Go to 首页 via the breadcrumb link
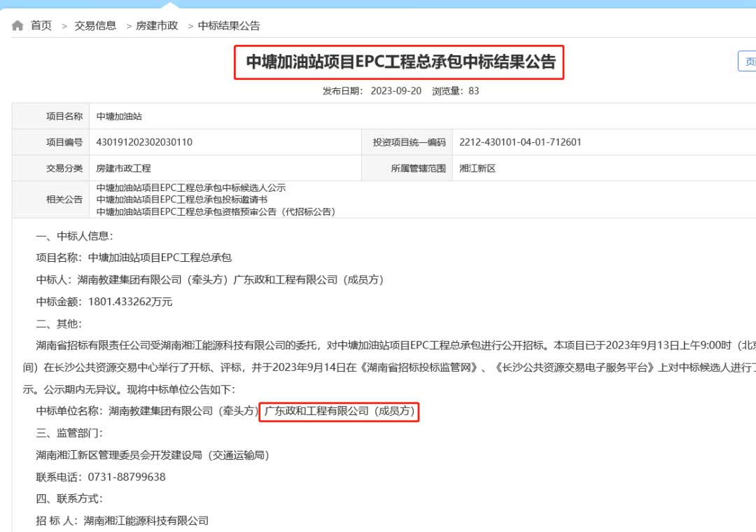 [x=41, y=26]
